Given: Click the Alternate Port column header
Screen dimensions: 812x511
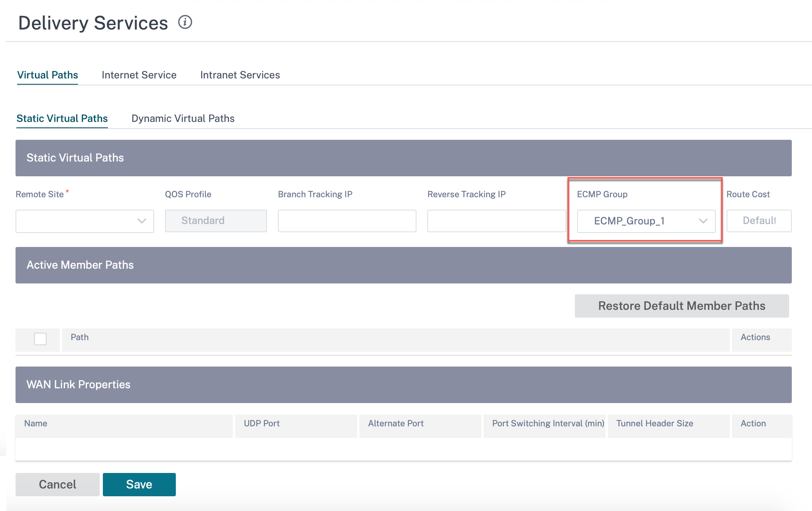Looking at the screenshot, I should coord(420,426).
